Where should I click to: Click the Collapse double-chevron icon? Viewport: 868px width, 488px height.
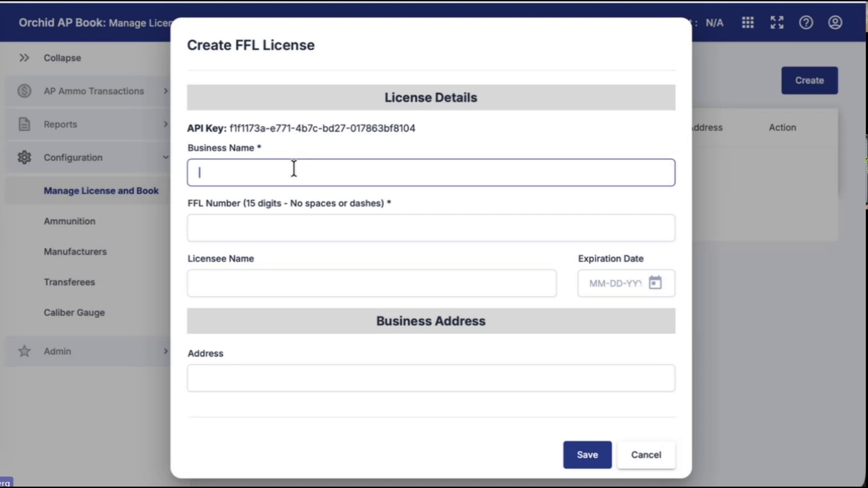24,58
